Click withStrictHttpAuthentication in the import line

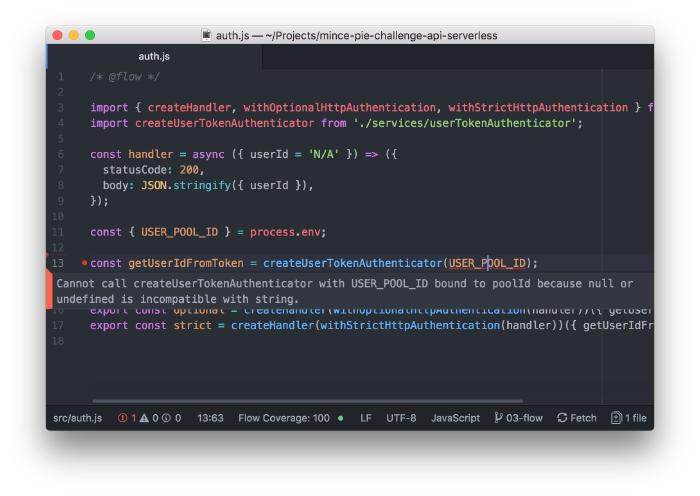tap(538, 108)
